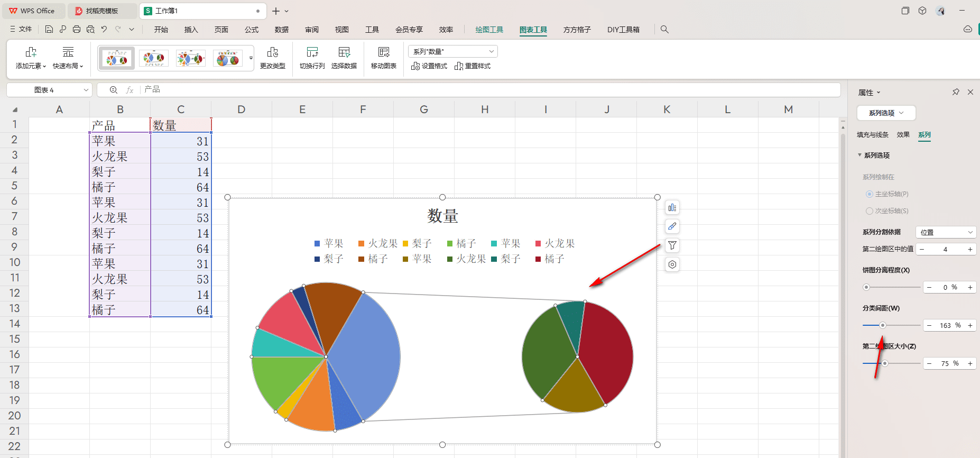Click 设置格式 format selection button
980x458 pixels.
click(429, 66)
